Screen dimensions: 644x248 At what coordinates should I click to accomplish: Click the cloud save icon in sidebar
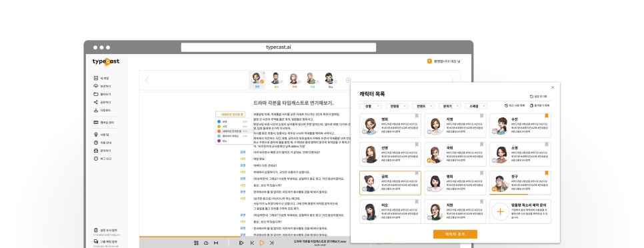(x=96, y=86)
